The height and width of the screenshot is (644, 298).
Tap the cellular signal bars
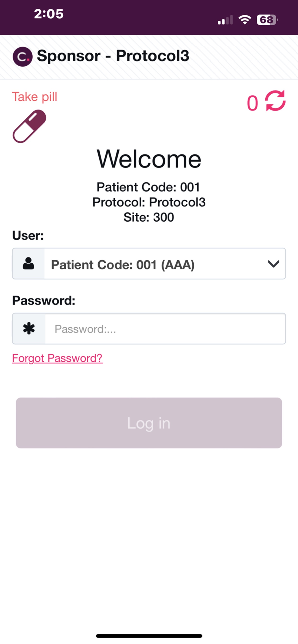click(x=225, y=20)
